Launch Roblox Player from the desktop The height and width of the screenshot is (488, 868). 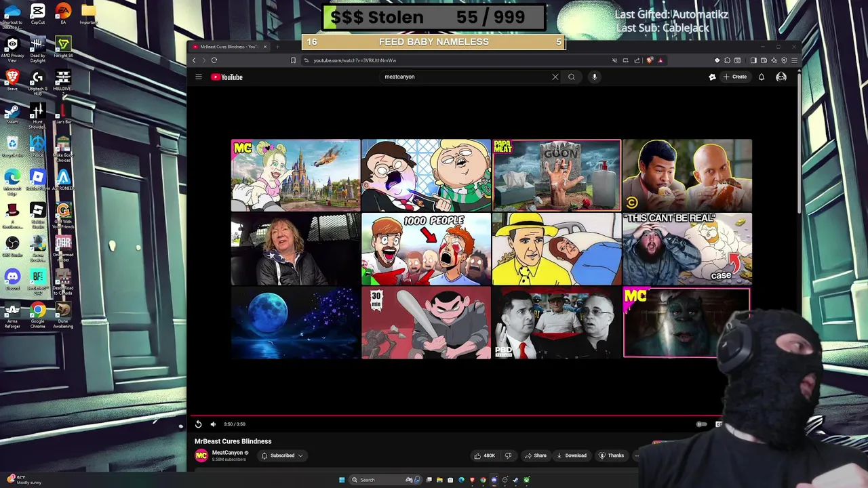[x=38, y=180]
